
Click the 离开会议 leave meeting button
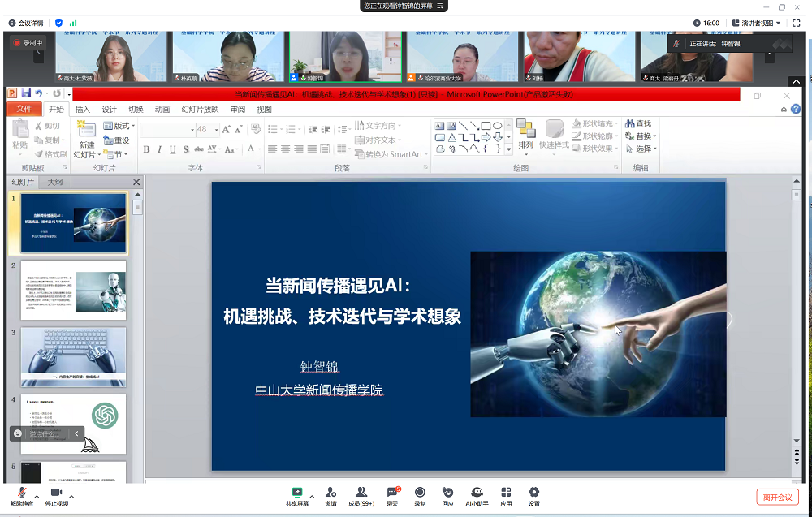pyautogui.click(x=776, y=497)
